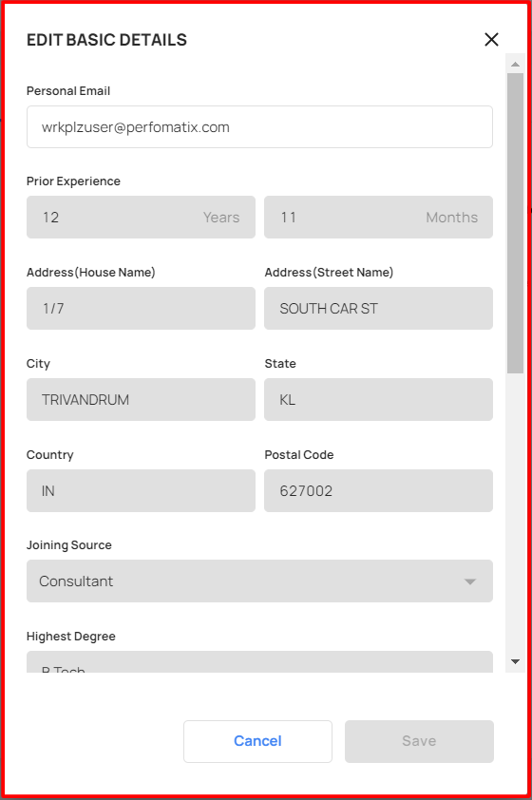Click the State field showing KL

coord(378,399)
